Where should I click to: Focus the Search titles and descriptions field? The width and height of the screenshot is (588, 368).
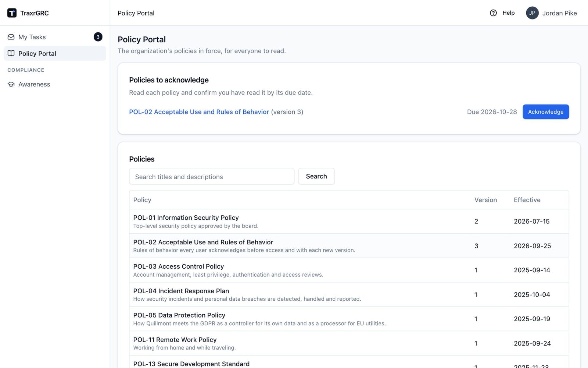pos(212,176)
